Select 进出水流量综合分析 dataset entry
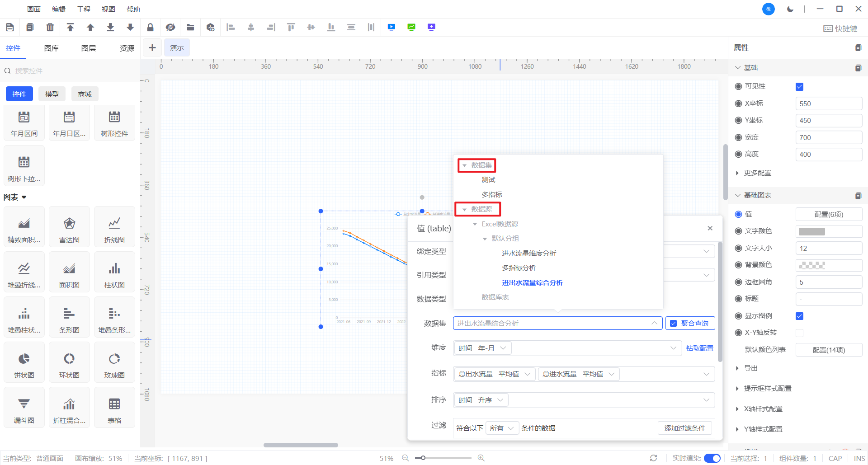Image resolution: width=868 pixels, height=465 pixels. click(x=532, y=282)
